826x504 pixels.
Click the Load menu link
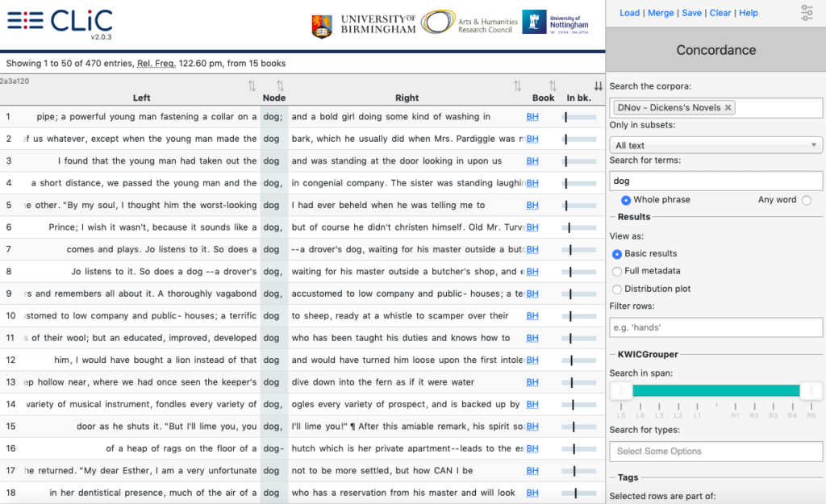coord(629,13)
